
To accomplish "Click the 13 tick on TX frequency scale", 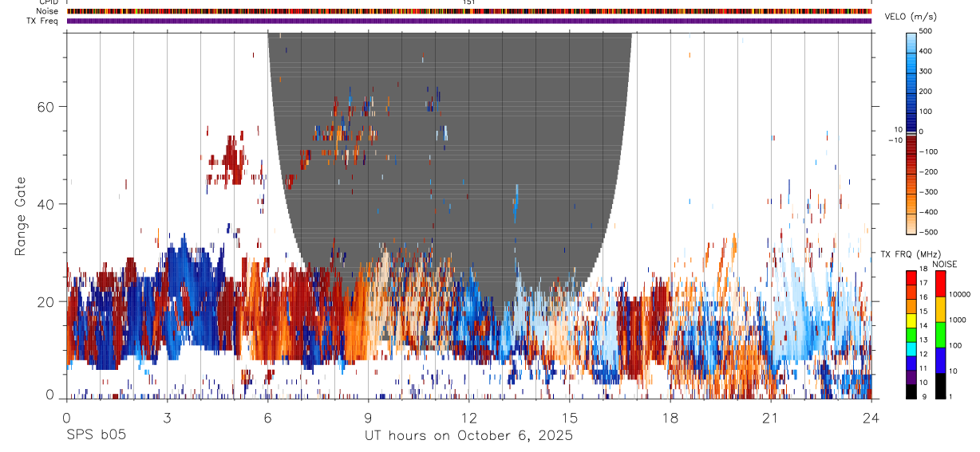I will pyautogui.click(x=924, y=340).
